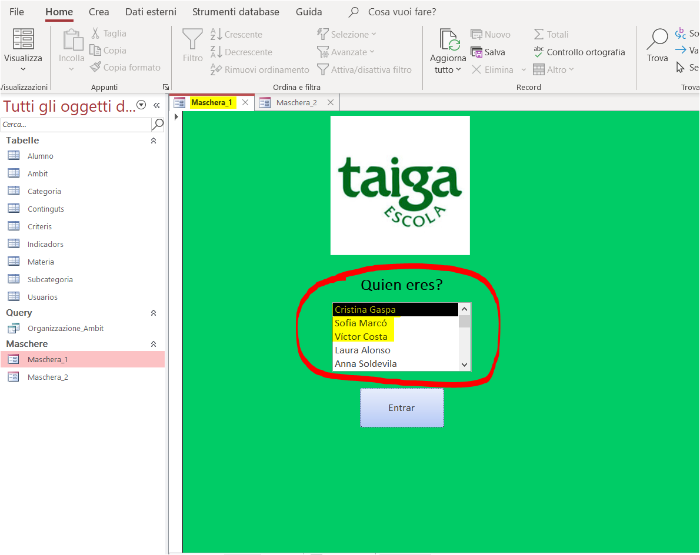Click the Cerca search field

(76, 124)
